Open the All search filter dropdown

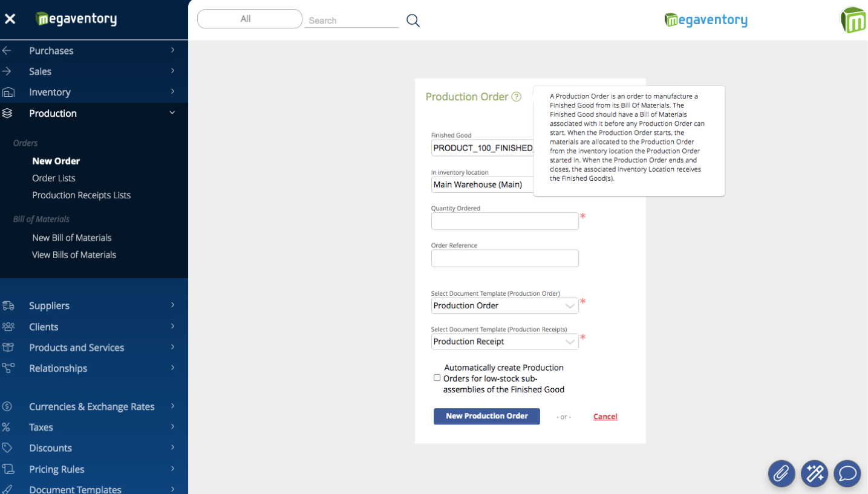[250, 19]
